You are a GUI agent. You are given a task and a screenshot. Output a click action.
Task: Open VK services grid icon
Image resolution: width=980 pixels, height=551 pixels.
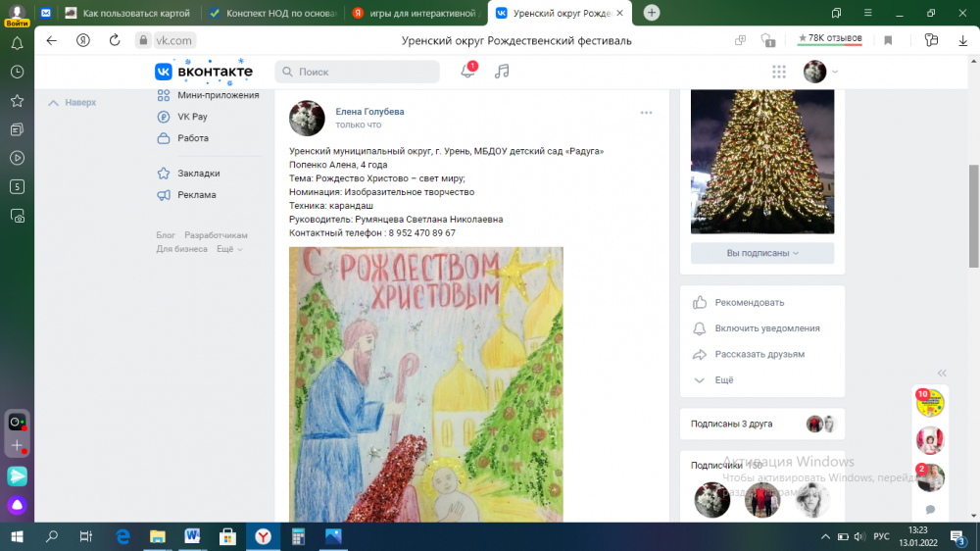pyautogui.click(x=779, y=72)
